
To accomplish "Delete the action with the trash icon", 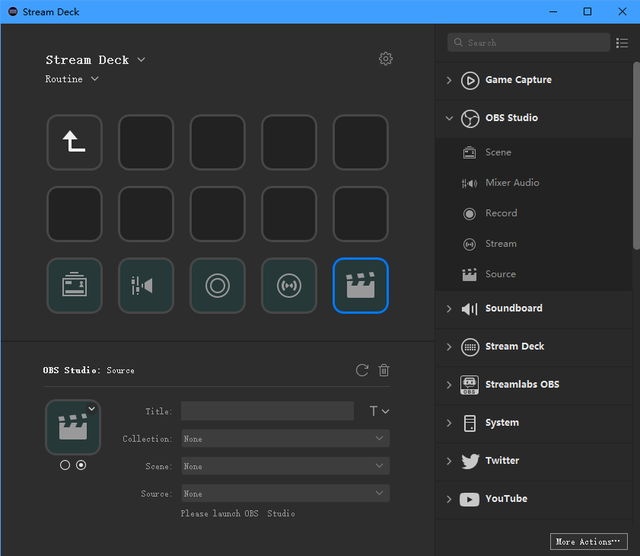I will tap(384, 370).
